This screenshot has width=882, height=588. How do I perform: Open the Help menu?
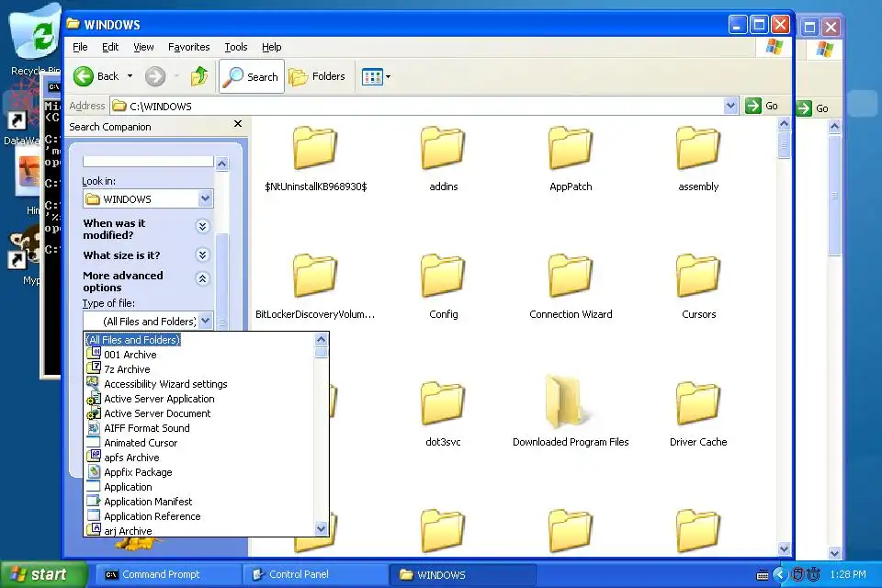pos(271,47)
